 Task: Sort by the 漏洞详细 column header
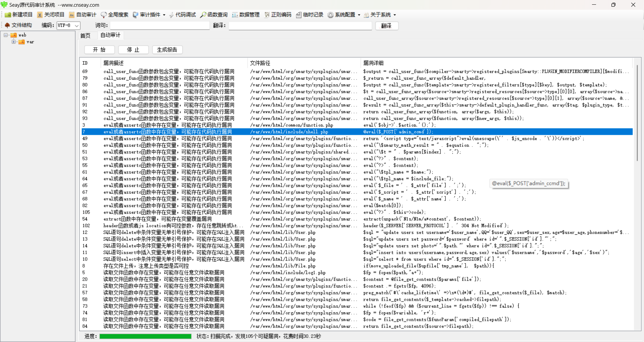point(496,63)
